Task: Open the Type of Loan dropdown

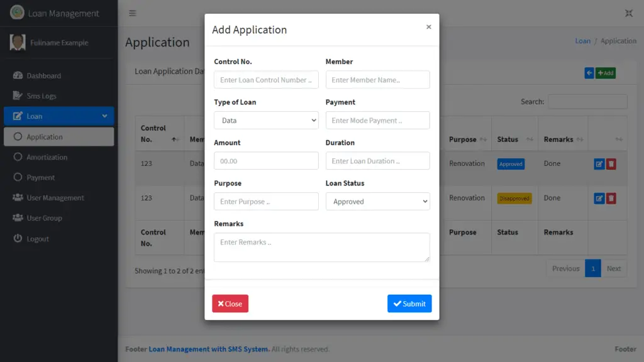Action: pyautogui.click(x=265, y=120)
